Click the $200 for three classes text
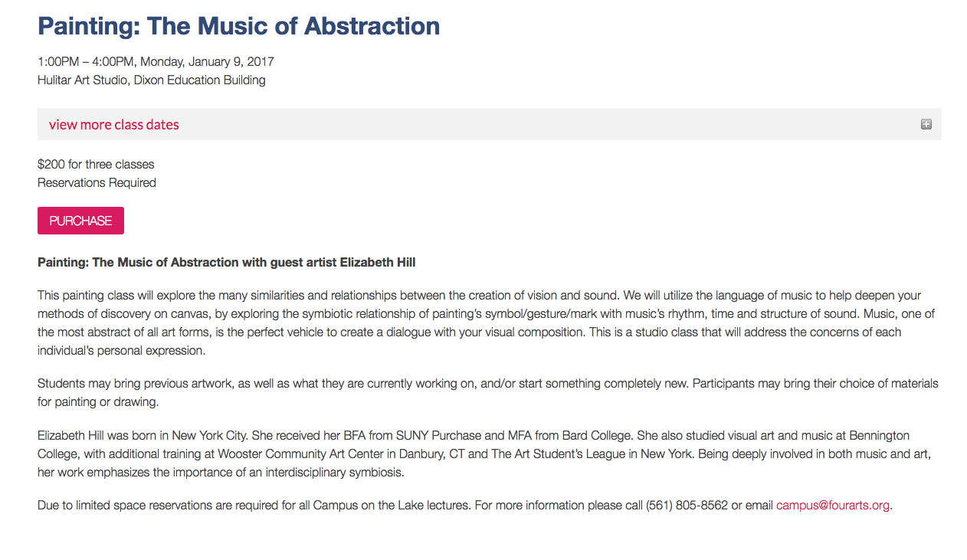This screenshot has height=560, width=967. (x=96, y=164)
